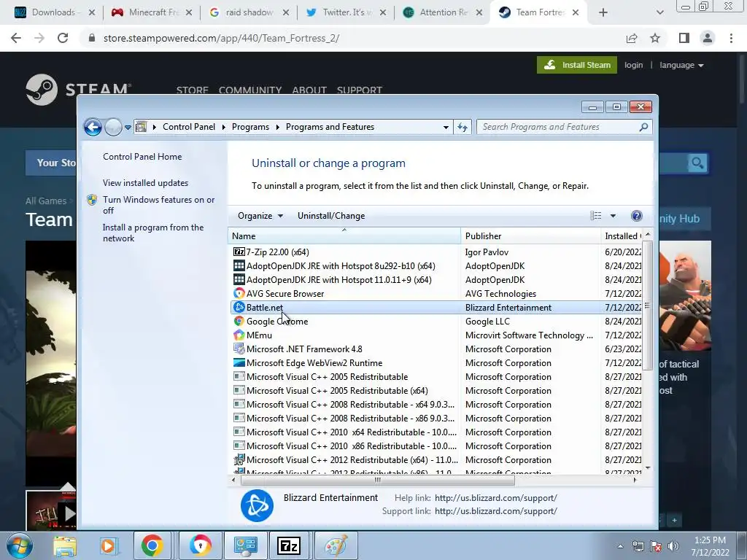Screen dimensions: 747x560
Task: Click the Uninstall/Change toolbar button
Action: pyautogui.click(x=331, y=216)
